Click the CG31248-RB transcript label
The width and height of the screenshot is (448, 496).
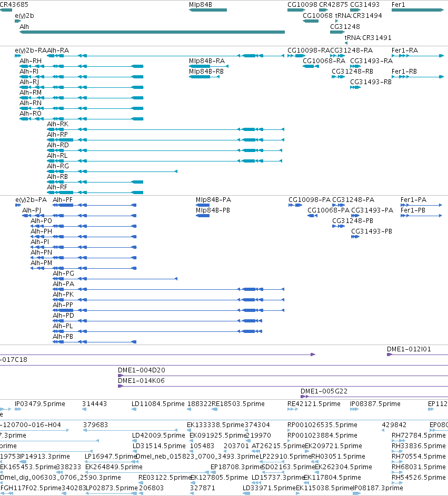pos(352,72)
